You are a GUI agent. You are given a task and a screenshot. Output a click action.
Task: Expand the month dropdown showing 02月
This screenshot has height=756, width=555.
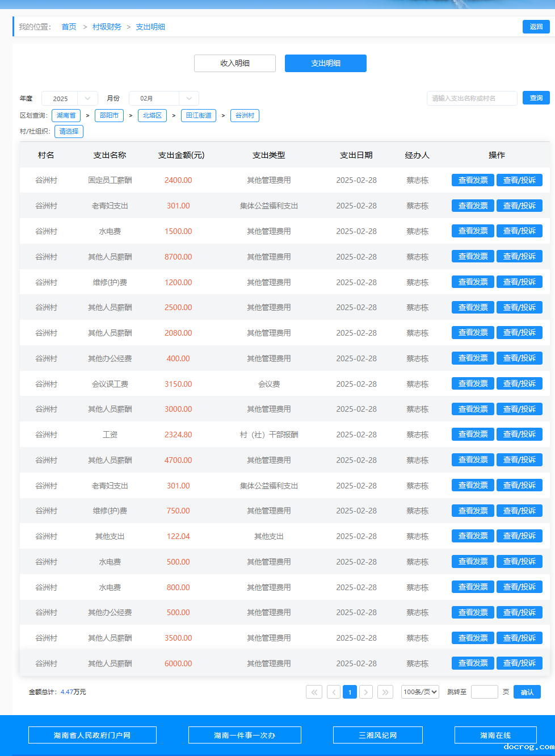click(163, 98)
